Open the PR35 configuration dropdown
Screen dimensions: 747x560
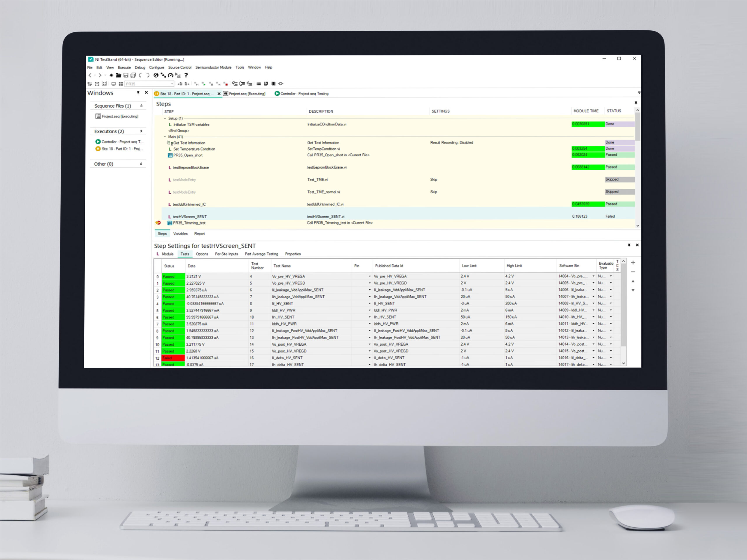click(172, 84)
